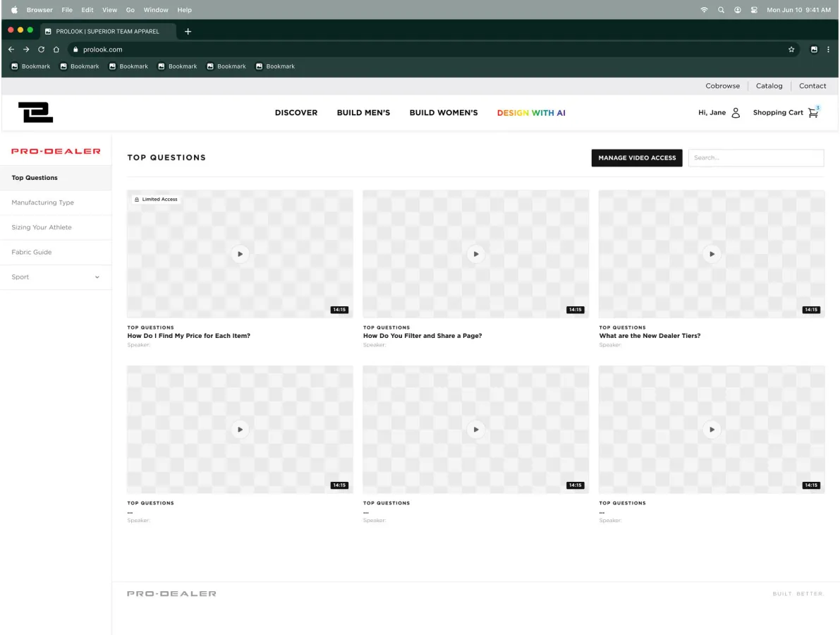Click the 'How Do You Filter and Share a Page?' title
840x635 pixels.
422,336
